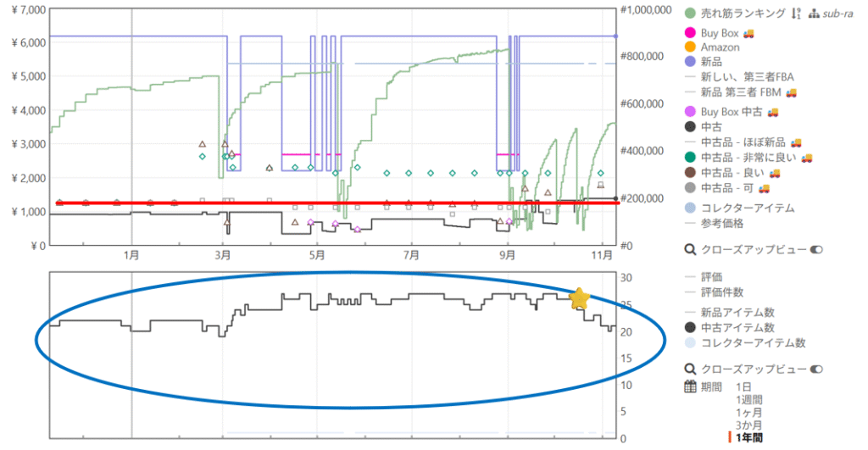Choose the 1ヶ月 period option
The image size is (868, 450).
(x=748, y=412)
